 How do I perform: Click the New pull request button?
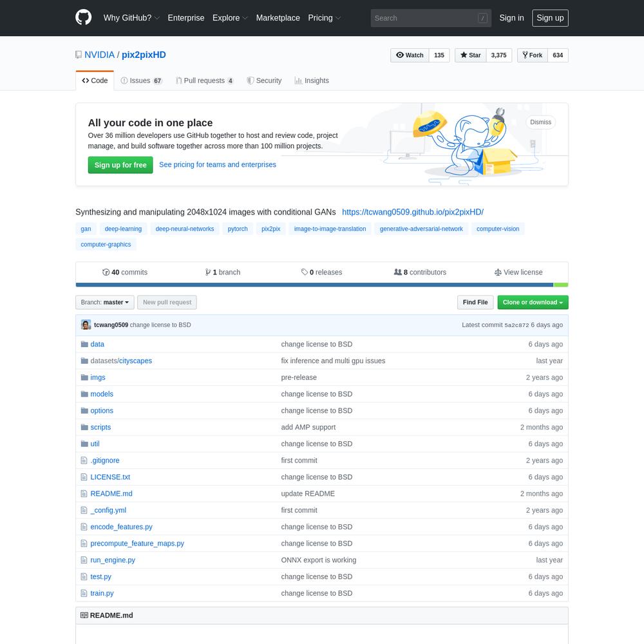[x=167, y=302]
